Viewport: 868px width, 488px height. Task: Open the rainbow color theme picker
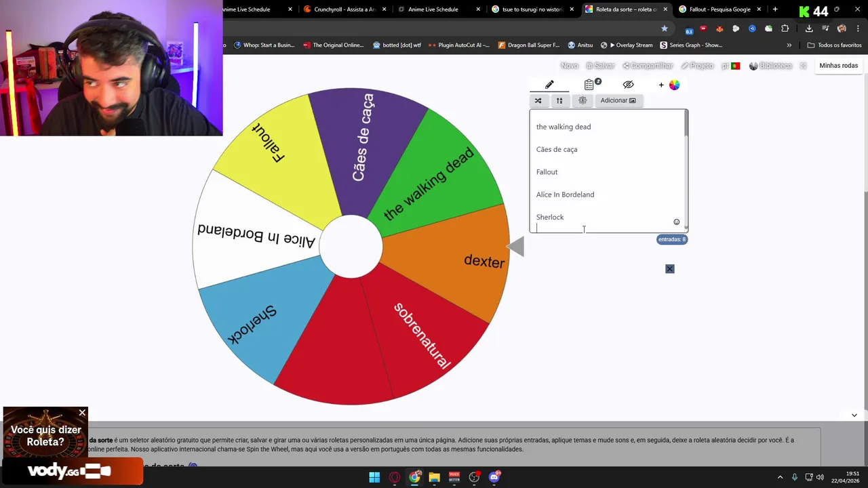[674, 85]
